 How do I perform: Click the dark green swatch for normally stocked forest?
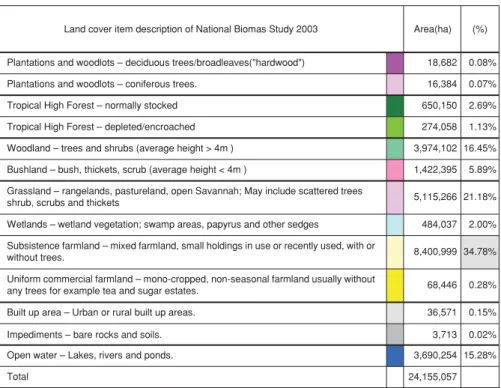[x=395, y=106]
